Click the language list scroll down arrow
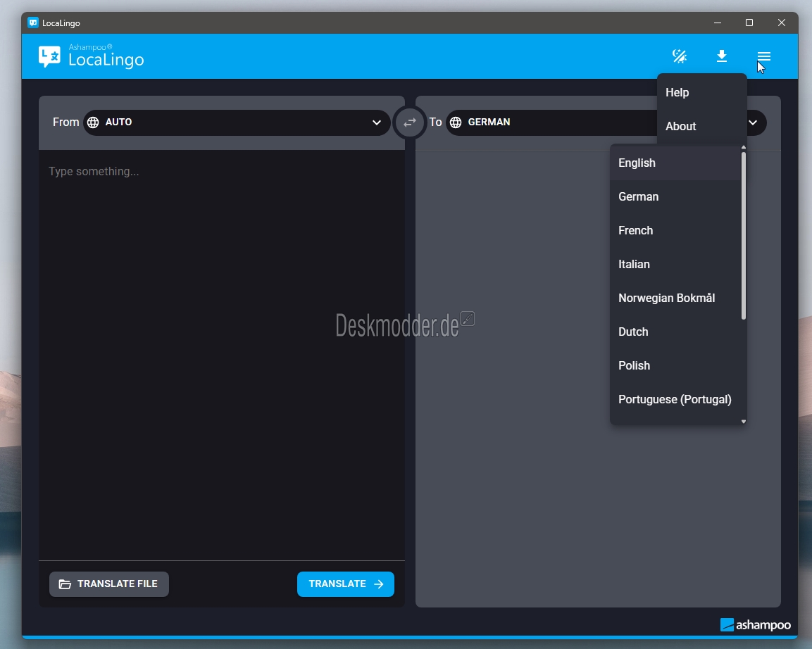The height and width of the screenshot is (649, 812). (744, 421)
